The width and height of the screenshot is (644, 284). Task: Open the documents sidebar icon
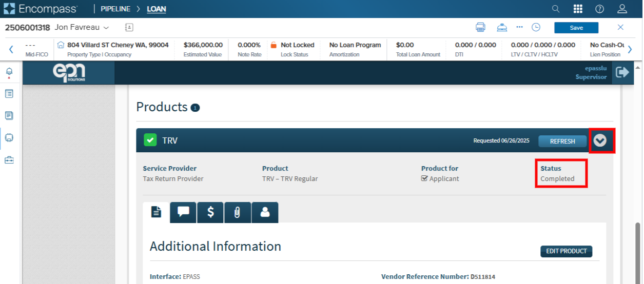pyautogui.click(x=9, y=115)
